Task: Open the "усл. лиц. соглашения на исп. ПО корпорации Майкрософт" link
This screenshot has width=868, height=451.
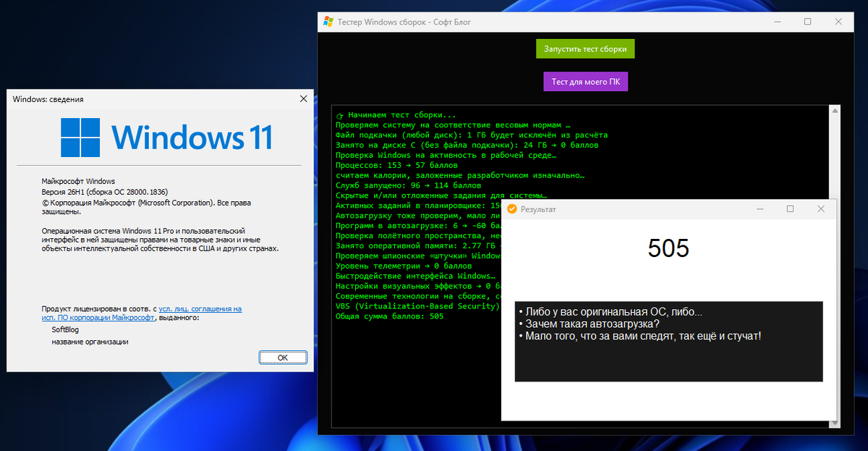Action: (x=142, y=313)
